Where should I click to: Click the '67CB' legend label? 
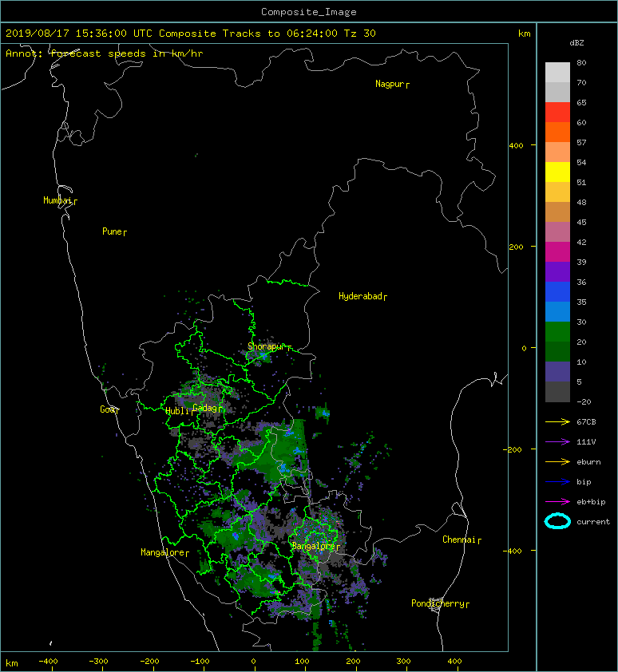pos(586,422)
